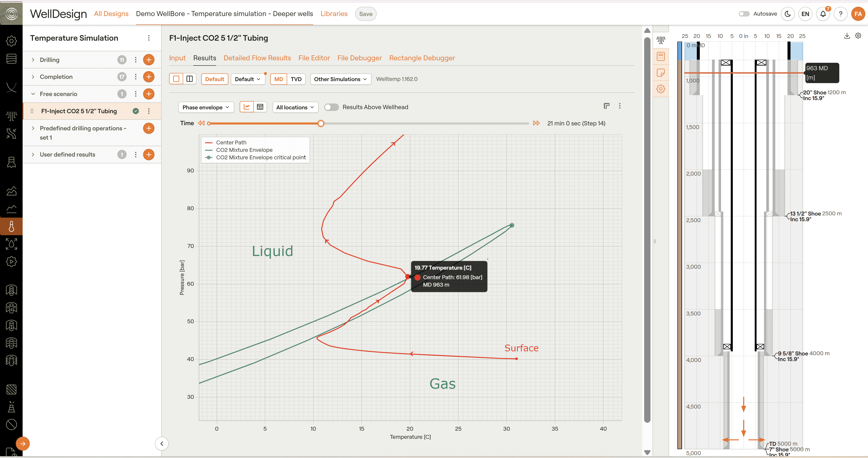Open the area chart sidebar icon
868x458 pixels.
coord(11,191)
